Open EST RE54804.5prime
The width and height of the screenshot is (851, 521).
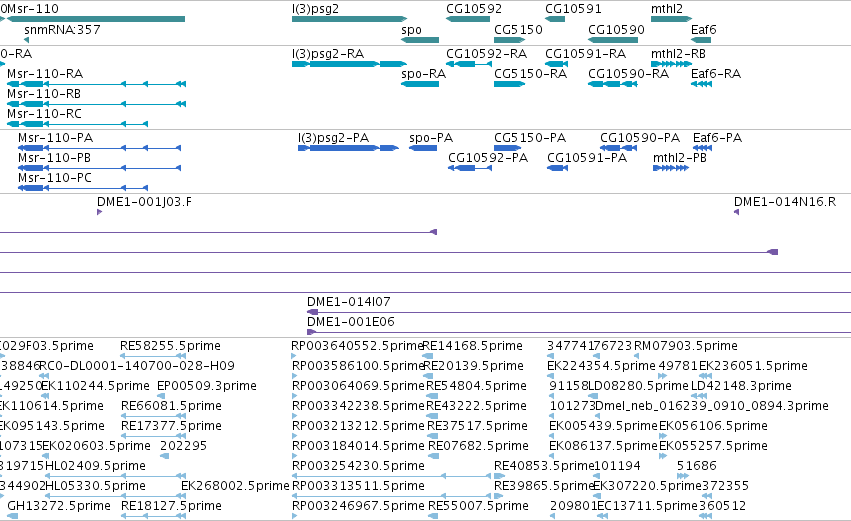click(433, 396)
